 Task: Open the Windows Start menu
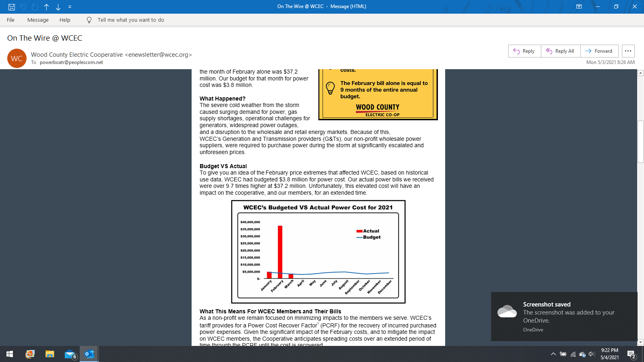click(10, 354)
